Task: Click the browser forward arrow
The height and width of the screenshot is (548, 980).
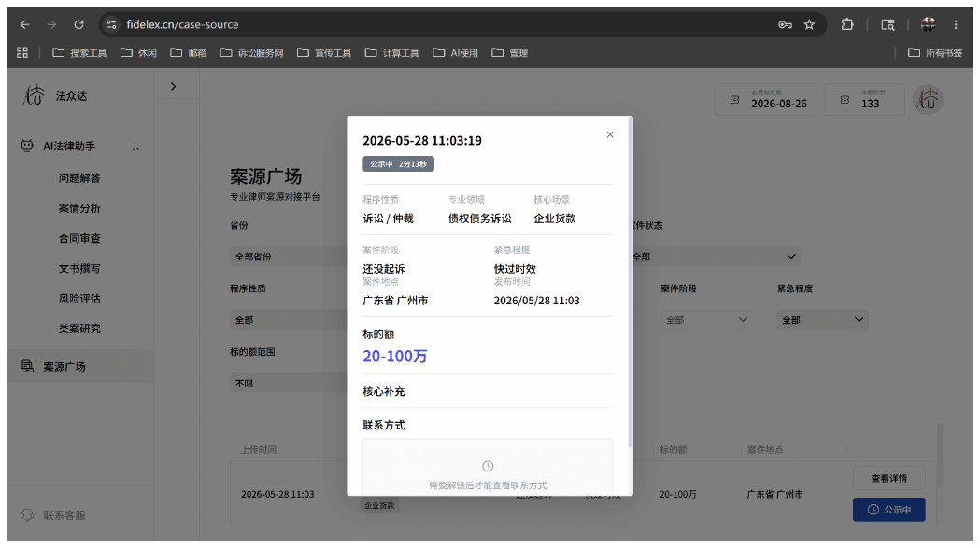Action: tap(52, 24)
